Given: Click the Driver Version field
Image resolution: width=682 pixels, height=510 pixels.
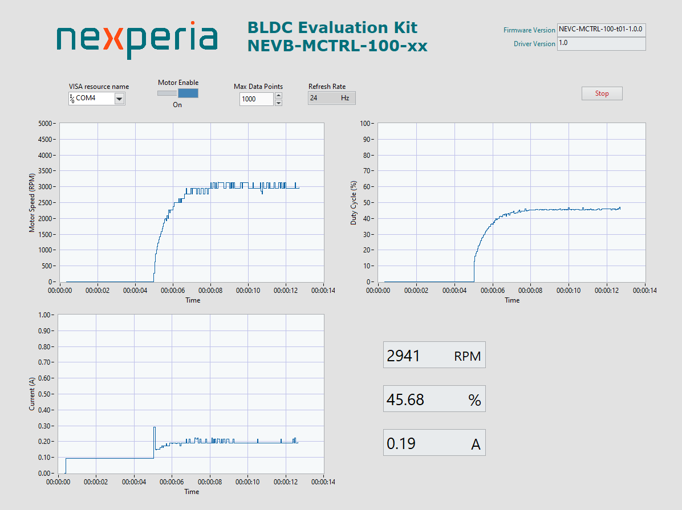Looking at the screenshot, I should (601, 44).
